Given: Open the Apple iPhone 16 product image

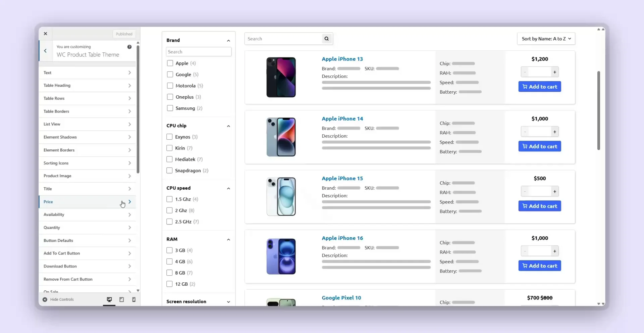Looking at the screenshot, I should coord(281,256).
